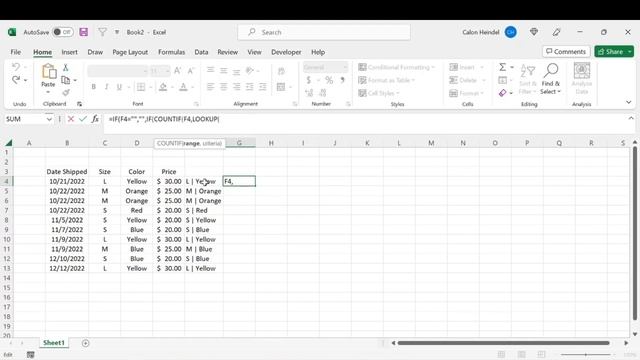Switch to the Page Layout tab

[130, 52]
